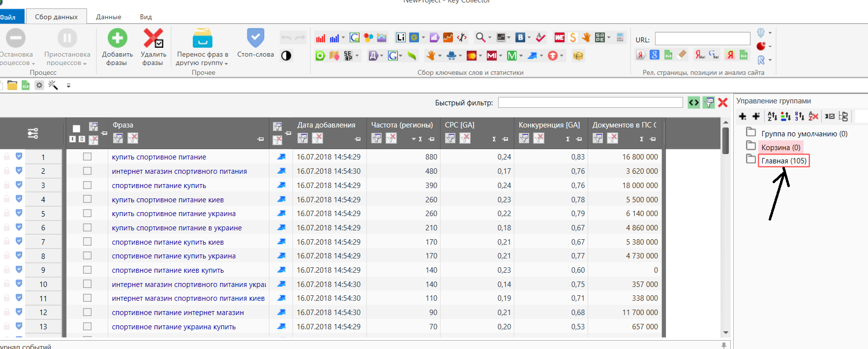This screenshot has width=868, height=349.
Task: Click the Yandex Wordstat red bars icon
Action: point(320,38)
